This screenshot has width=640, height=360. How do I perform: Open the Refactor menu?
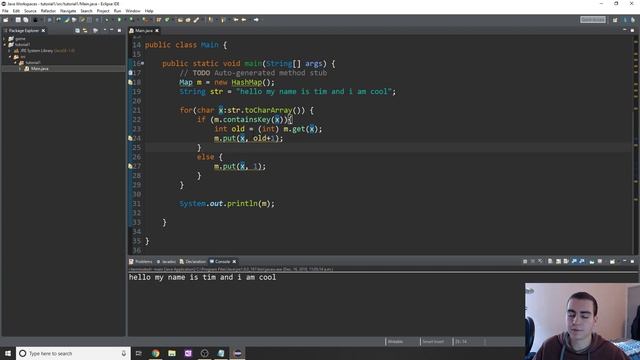48,11
